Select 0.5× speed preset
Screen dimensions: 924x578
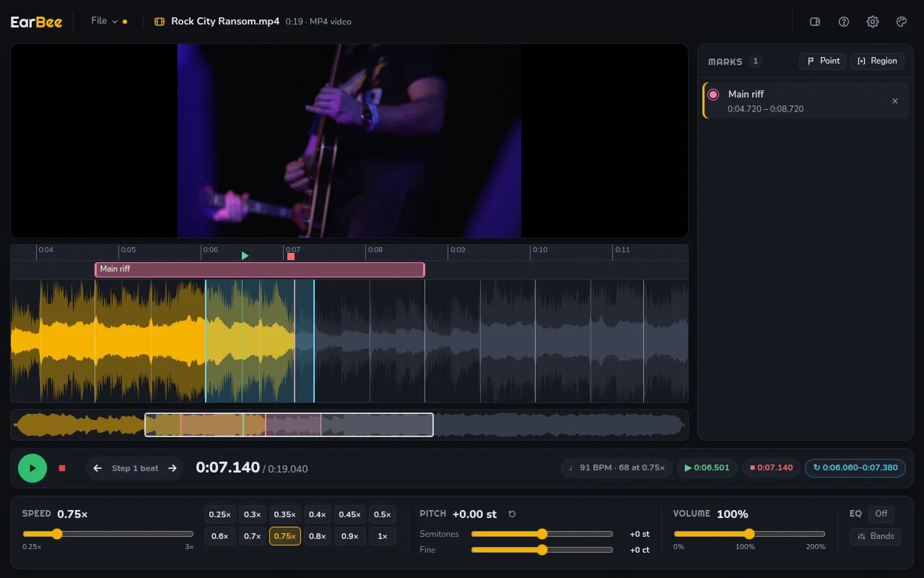[383, 515]
